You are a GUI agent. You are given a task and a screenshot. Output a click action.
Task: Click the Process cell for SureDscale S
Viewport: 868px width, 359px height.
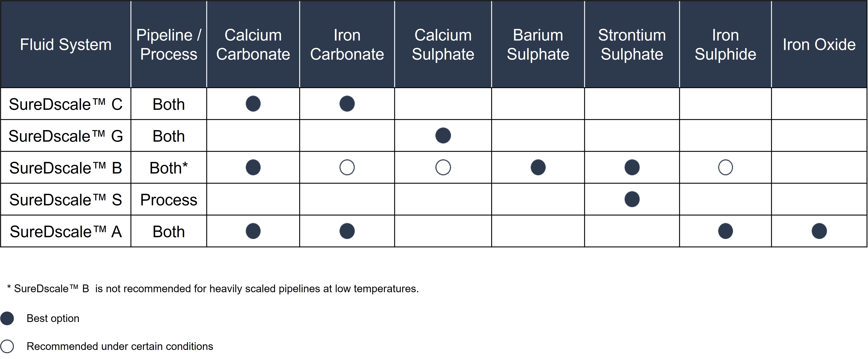coord(169,200)
